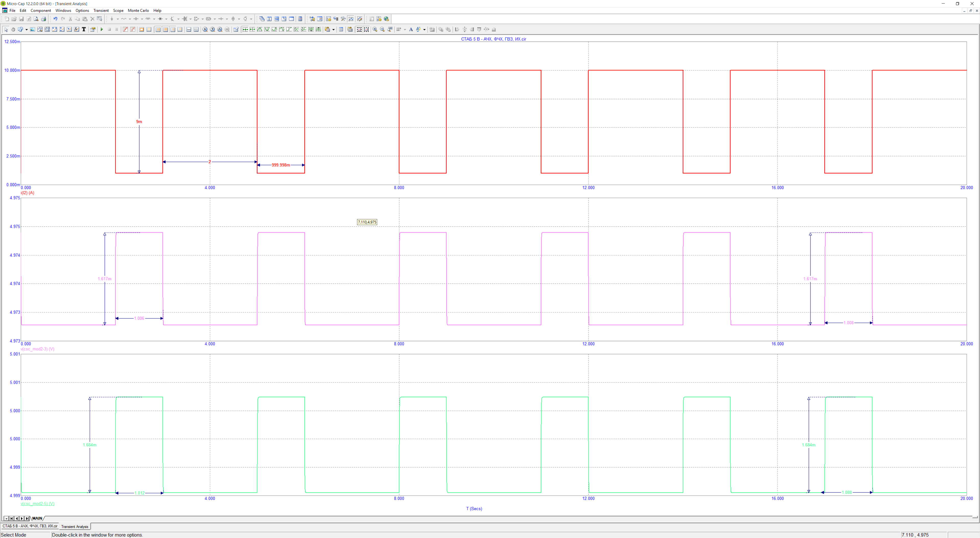This screenshot has height=538, width=980.
Task: Pick the NPN transistor component icon
Action: (172, 19)
